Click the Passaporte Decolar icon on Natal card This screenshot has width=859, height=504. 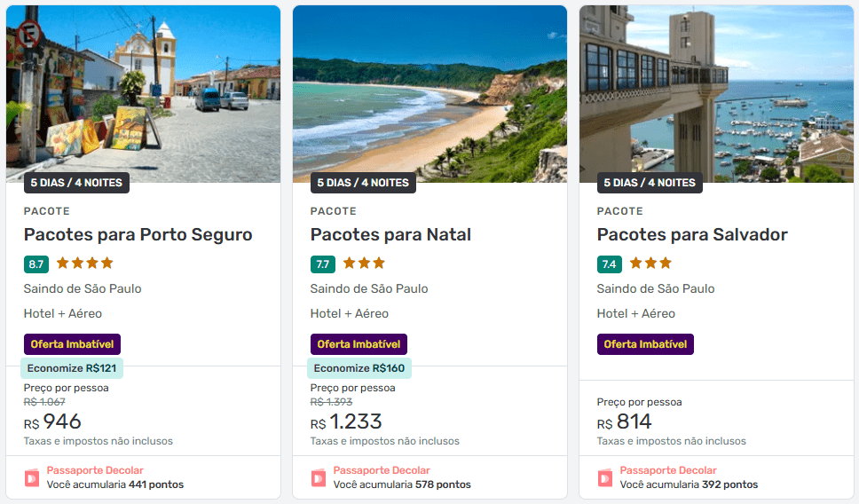319,477
